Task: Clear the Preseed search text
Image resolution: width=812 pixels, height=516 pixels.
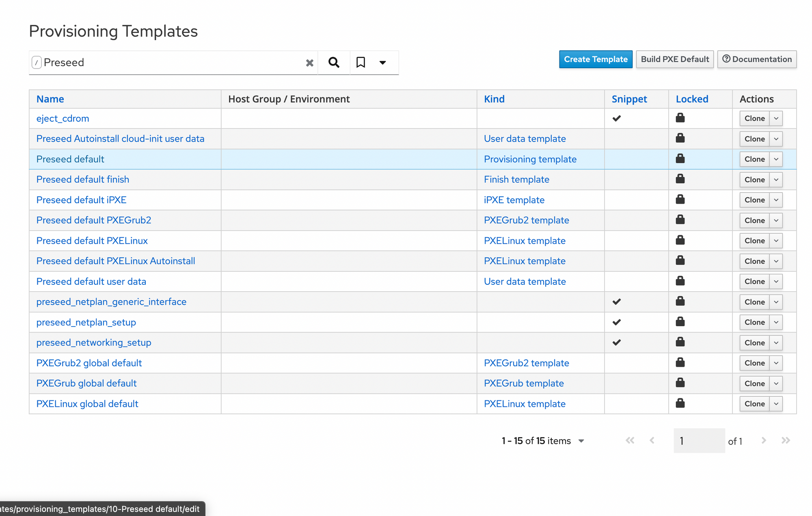Action: pos(309,63)
